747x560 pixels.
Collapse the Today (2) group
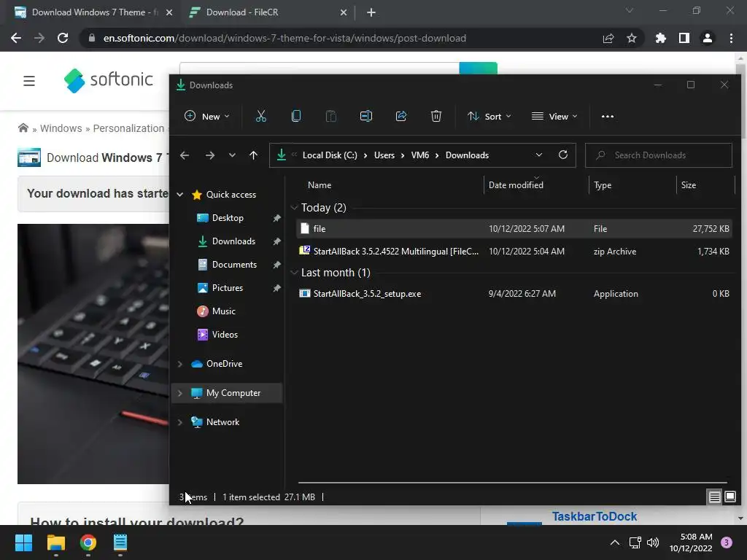coord(295,207)
